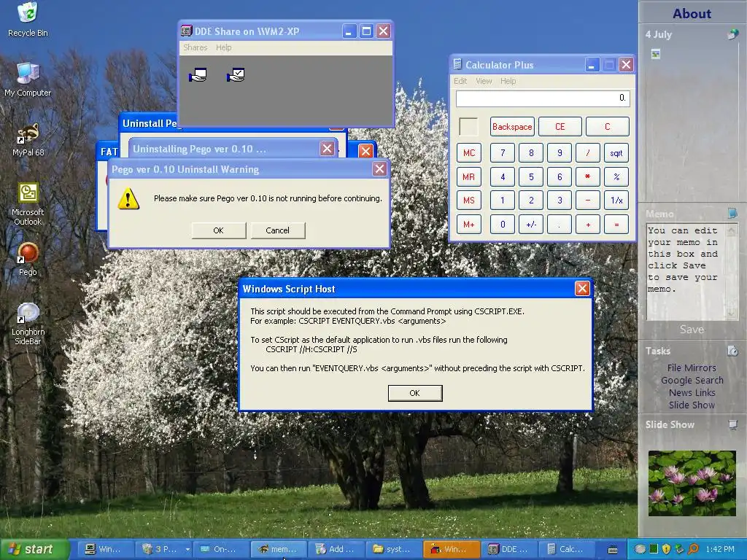Click the Calculator display field
This screenshot has width=747, height=560.
(543, 98)
